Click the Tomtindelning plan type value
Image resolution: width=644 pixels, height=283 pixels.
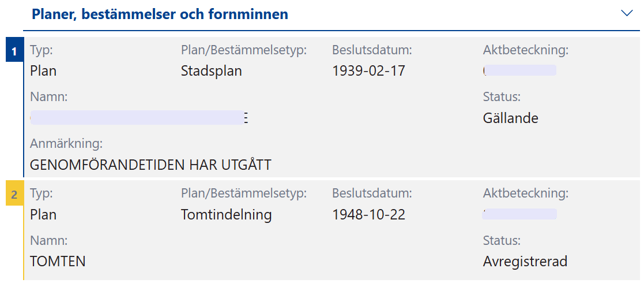tap(226, 215)
